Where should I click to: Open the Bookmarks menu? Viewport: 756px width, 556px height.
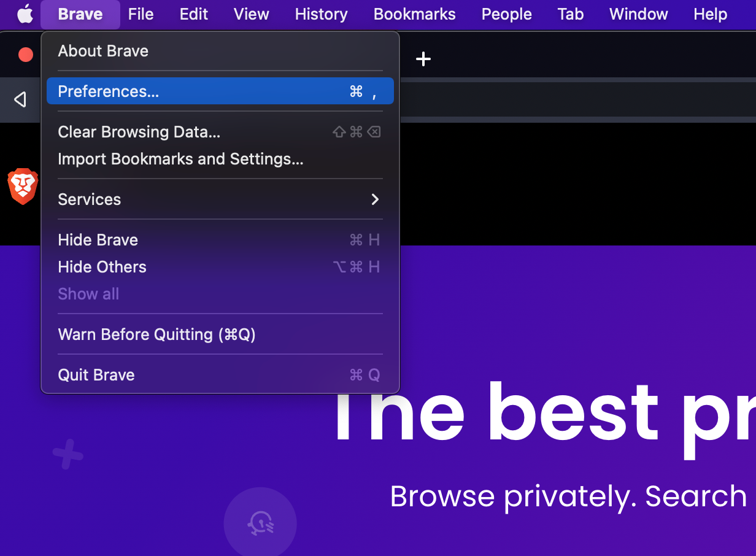click(415, 14)
